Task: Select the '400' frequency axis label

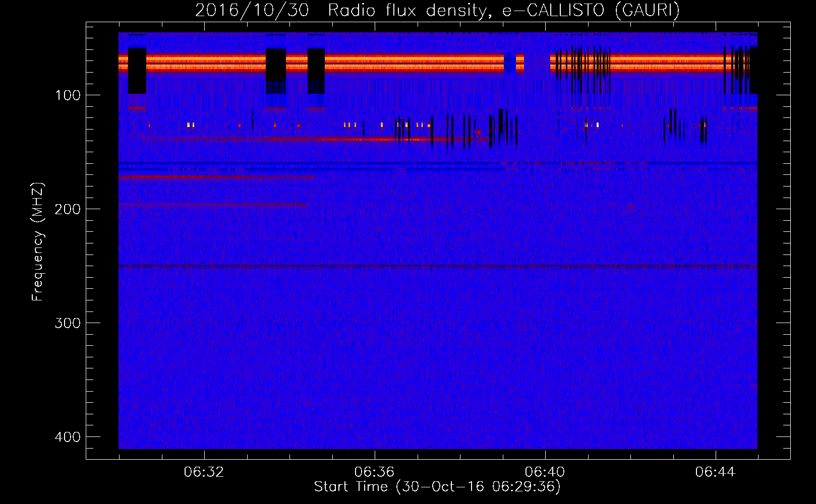Action: (68, 437)
